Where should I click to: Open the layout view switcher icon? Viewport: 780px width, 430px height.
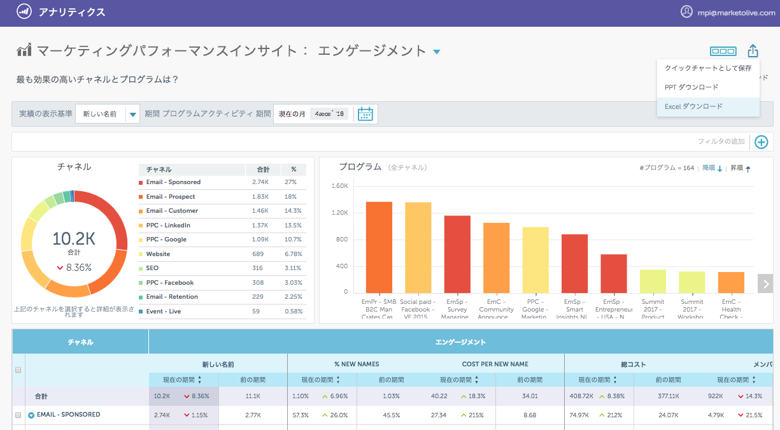pos(722,51)
